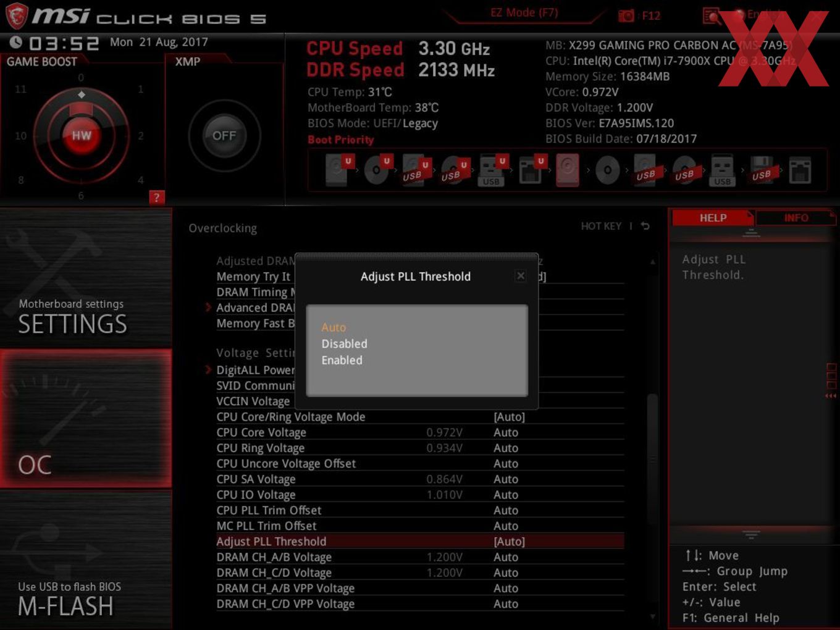Expand the Advanced DRAM submenu arrow

pos(208,307)
